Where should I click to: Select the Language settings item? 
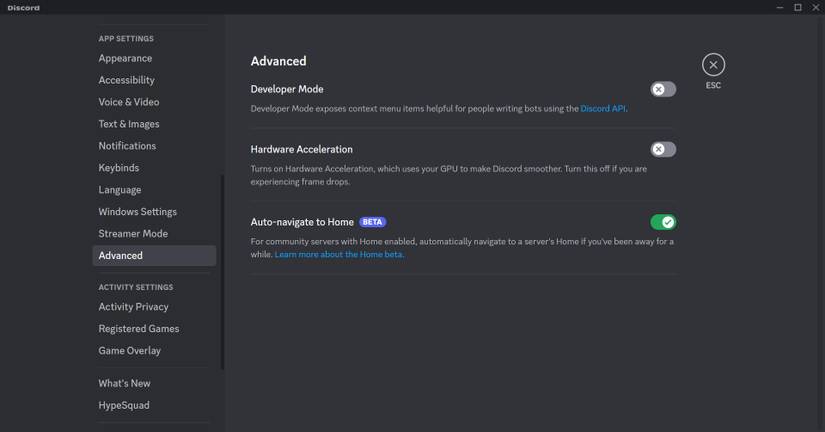(x=119, y=190)
